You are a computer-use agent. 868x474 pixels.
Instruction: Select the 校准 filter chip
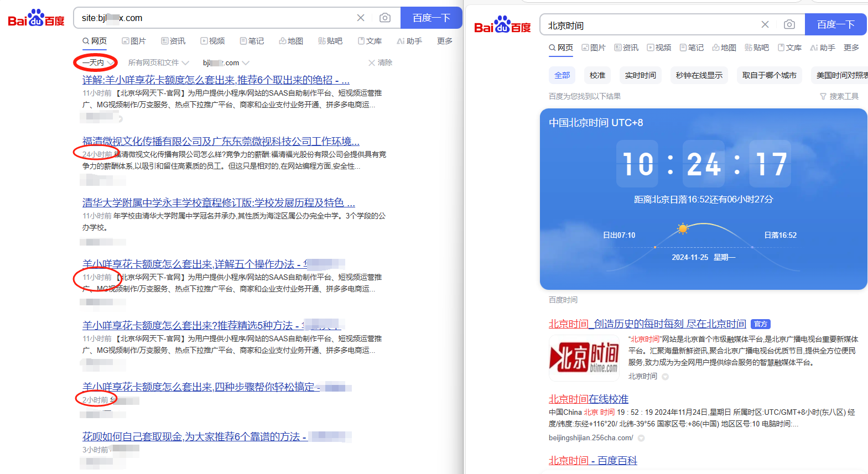pos(597,75)
